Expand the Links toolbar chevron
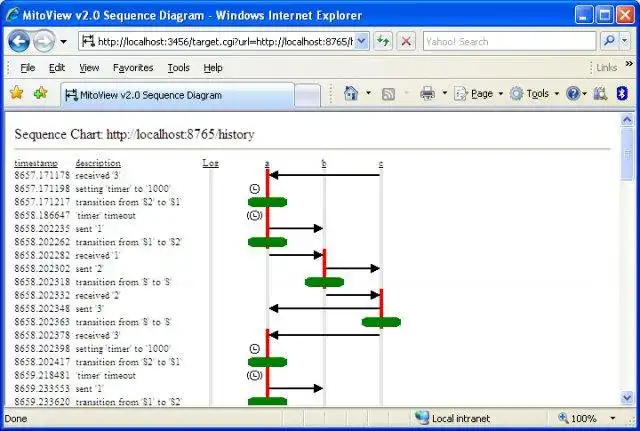 629,64
